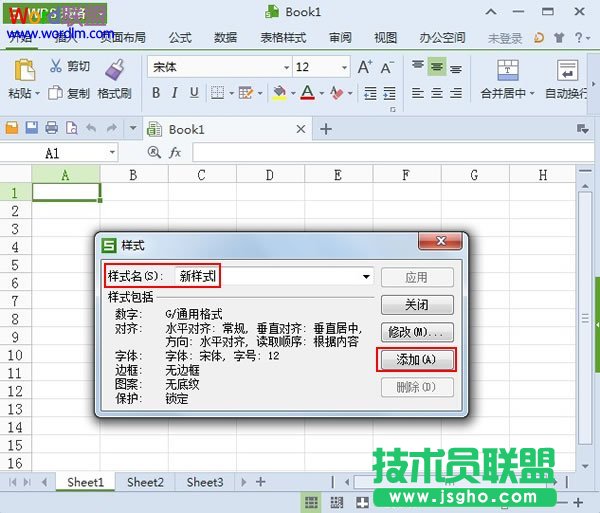Click the fx insert function icon
Image resolution: width=600 pixels, height=513 pixels.
175,153
